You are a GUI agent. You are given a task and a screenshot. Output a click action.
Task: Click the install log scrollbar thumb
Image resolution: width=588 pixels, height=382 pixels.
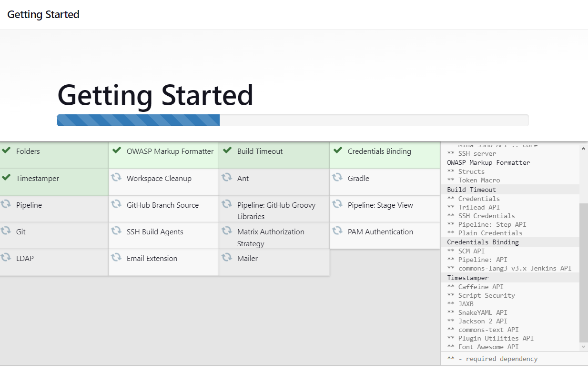tap(584, 272)
